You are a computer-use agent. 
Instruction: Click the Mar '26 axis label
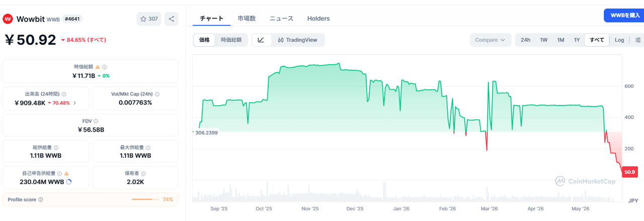(489, 208)
